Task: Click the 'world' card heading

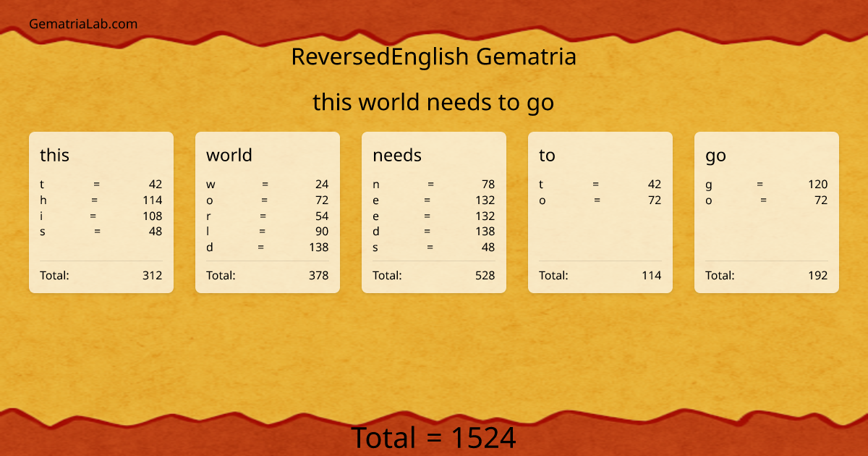Action: 229,155
